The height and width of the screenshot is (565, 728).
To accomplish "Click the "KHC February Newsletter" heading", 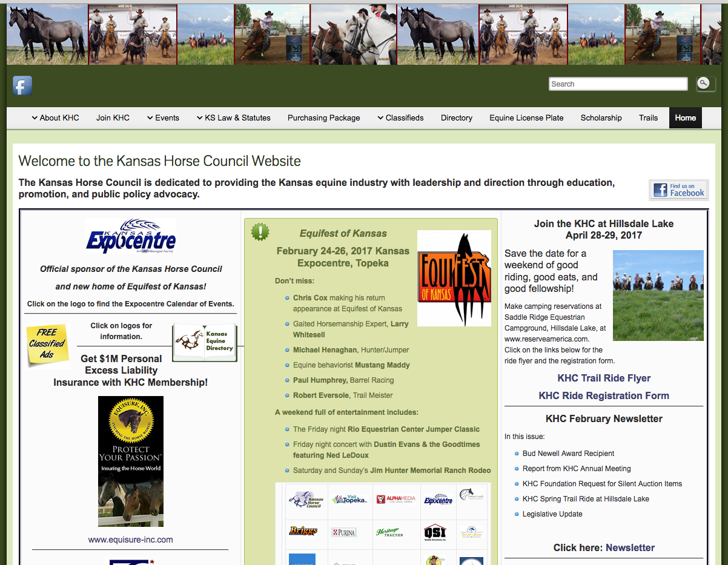I will [604, 419].
